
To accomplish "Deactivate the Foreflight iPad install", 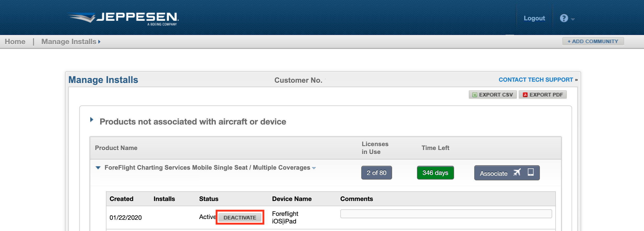I will [x=240, y=217].
